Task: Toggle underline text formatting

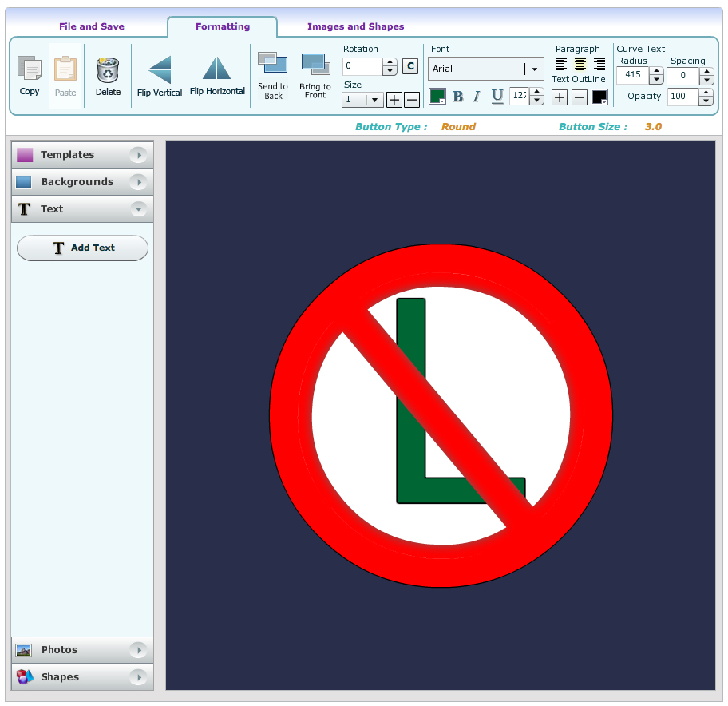Action: coord(497,97)
